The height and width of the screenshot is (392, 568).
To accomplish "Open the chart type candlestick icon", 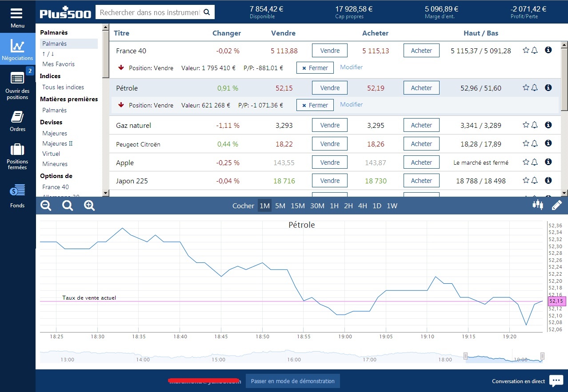I will 538,205.
